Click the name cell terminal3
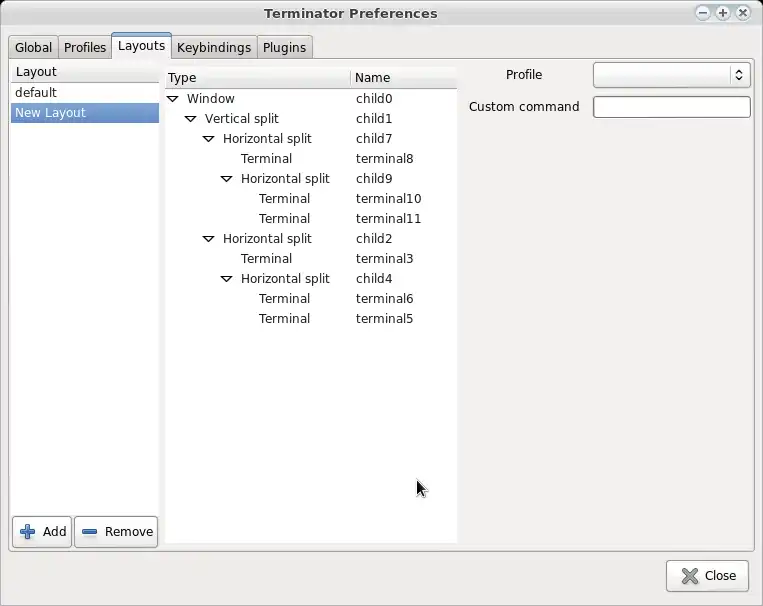 tap(384, 258)
